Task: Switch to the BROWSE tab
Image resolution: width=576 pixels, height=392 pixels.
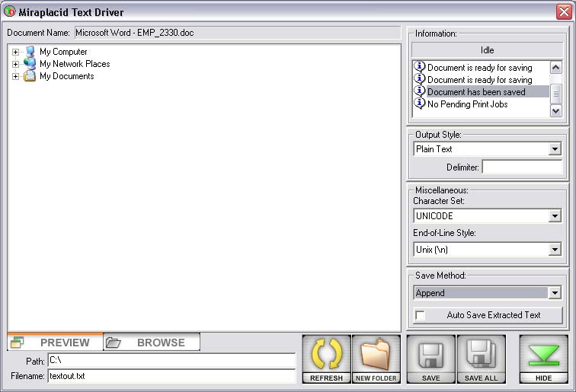Action: (x=152, y=342)
